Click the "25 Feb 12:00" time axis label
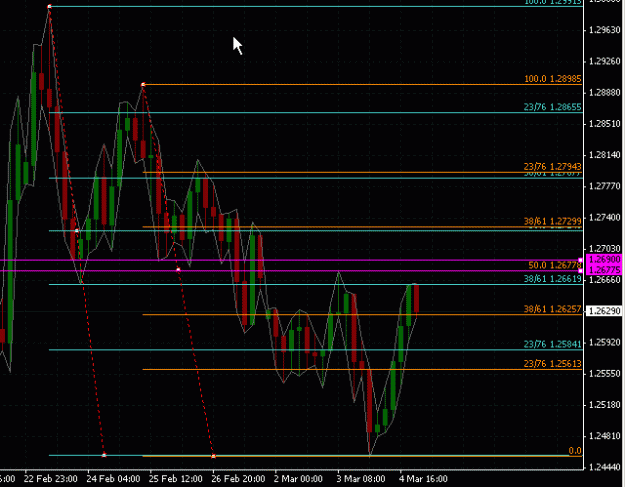The image size is (625, 487). [x=176, y=479]
